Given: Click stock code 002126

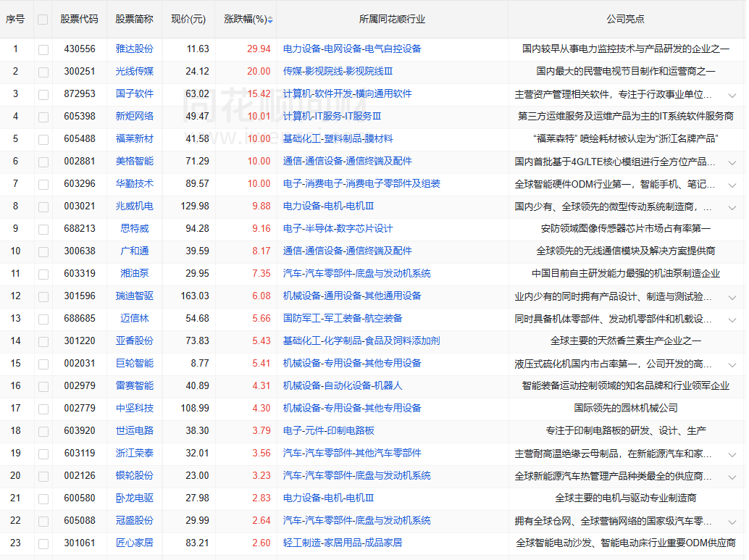Looking at the screenshot, I should pyautogui.click(x=80, y=475).
